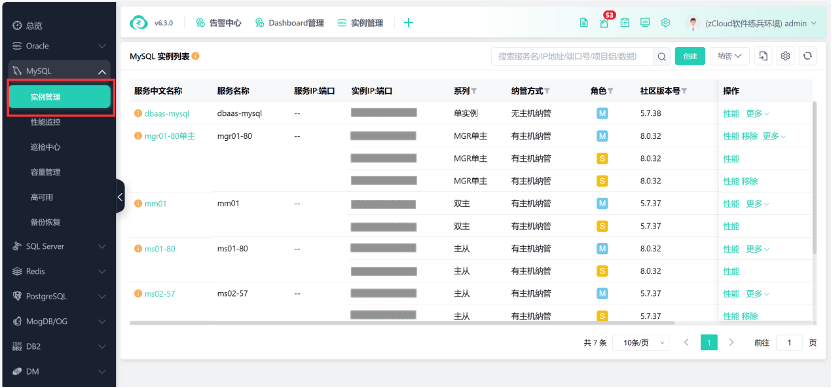Click the S role badge in the second mm01 row

coord(602,226)
